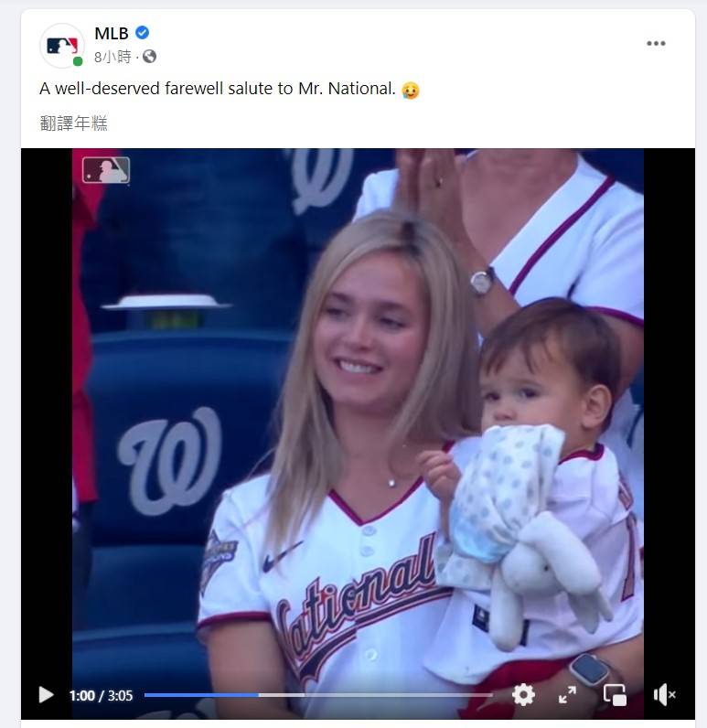This screenshot has width=707, height=728.
Task: Open the three-dot post options menu
Action: point(656,44)
